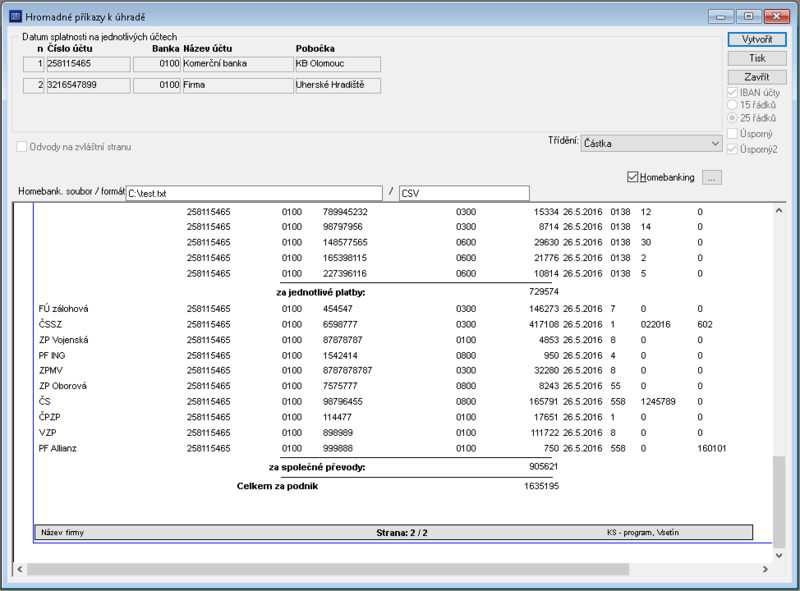800x591 pixels.
Task: Click the Tisk print button
Action: (757, 58)
